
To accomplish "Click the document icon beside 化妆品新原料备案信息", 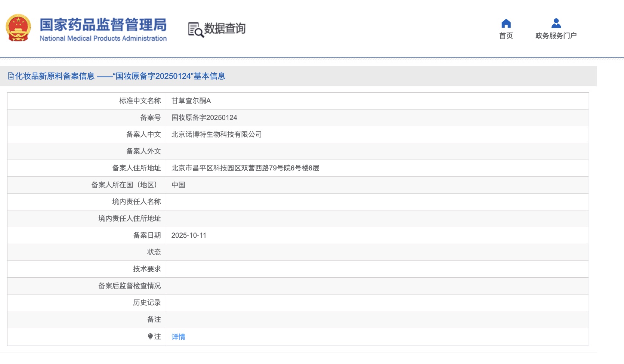I will click(11, 76).
